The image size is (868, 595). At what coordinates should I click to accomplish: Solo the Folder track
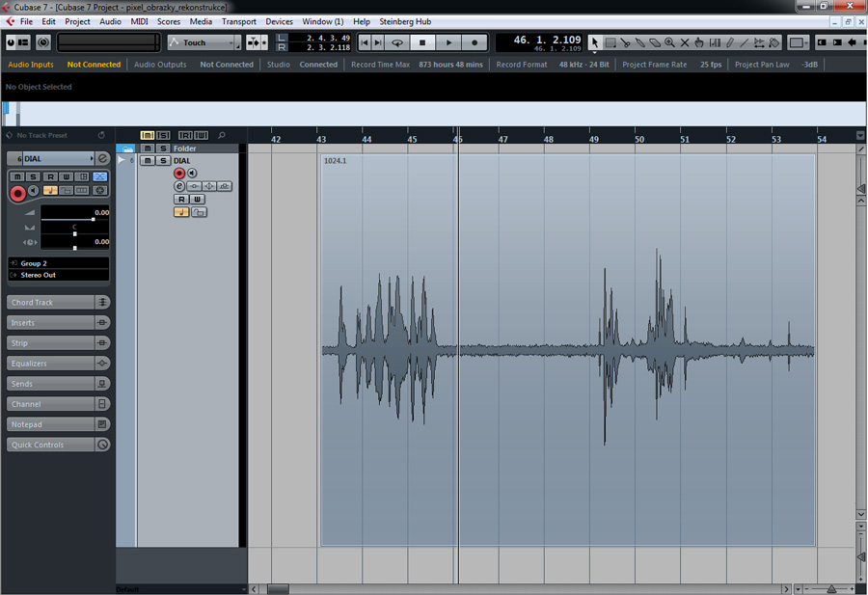(163, 149)
